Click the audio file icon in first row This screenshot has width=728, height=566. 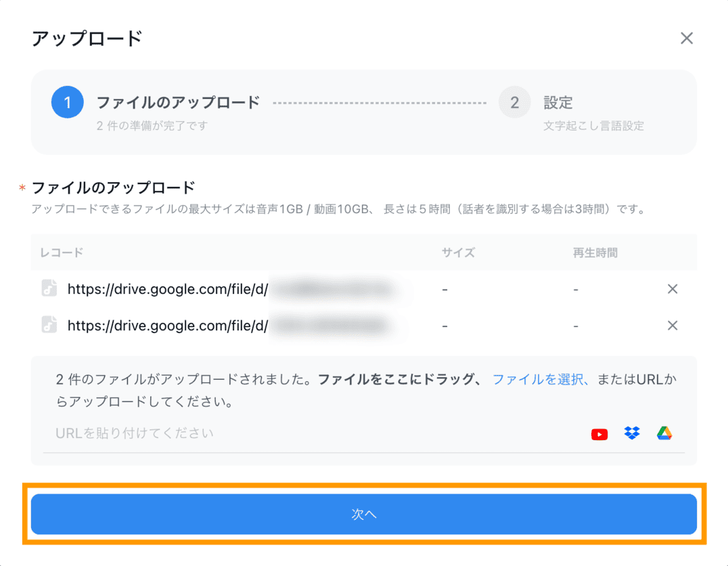[49, 288]
